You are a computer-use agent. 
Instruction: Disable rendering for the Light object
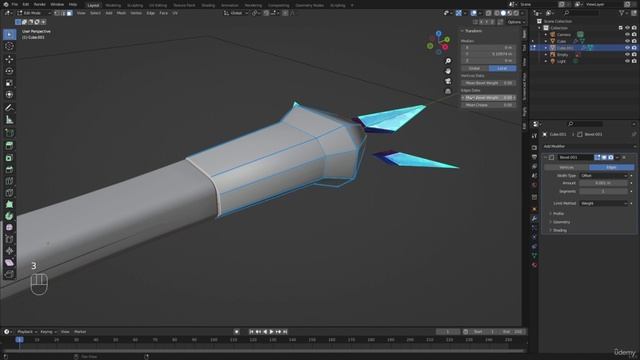(x=634, y=61)
